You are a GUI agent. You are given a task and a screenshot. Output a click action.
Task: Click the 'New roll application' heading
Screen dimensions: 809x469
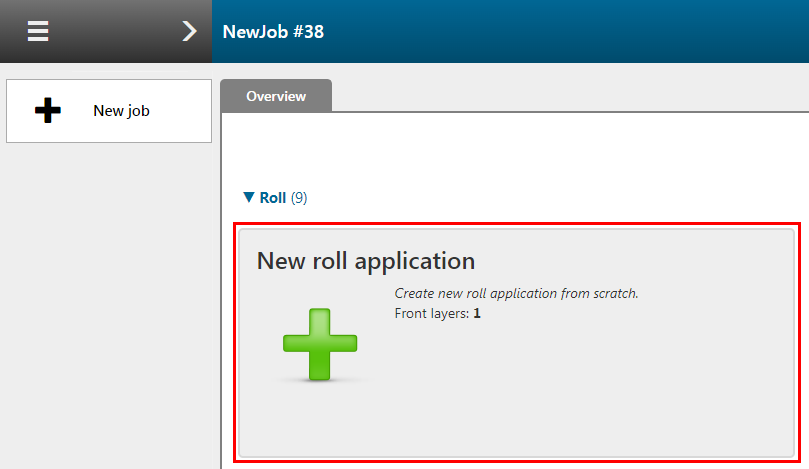[x=366, y=261]
